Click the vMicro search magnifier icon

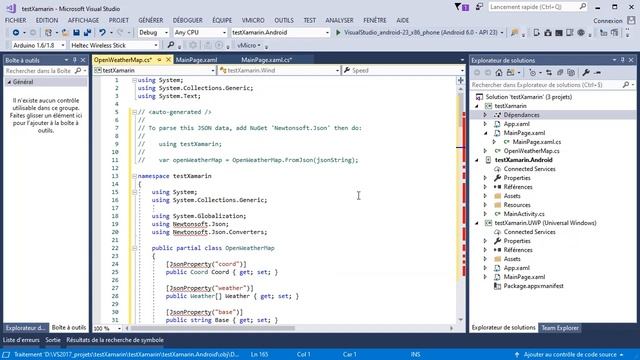171,45
